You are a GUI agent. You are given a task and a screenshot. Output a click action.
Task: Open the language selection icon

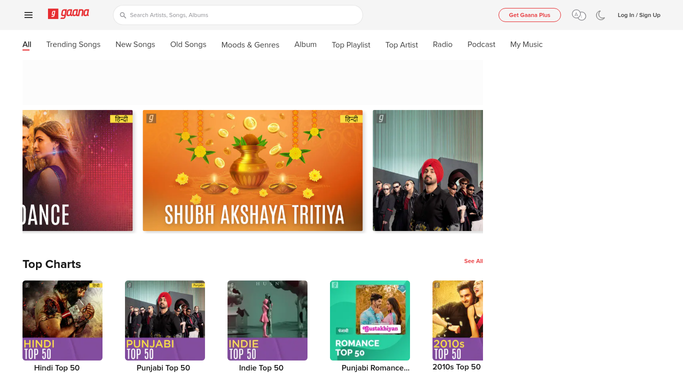[x=578, y=15]
